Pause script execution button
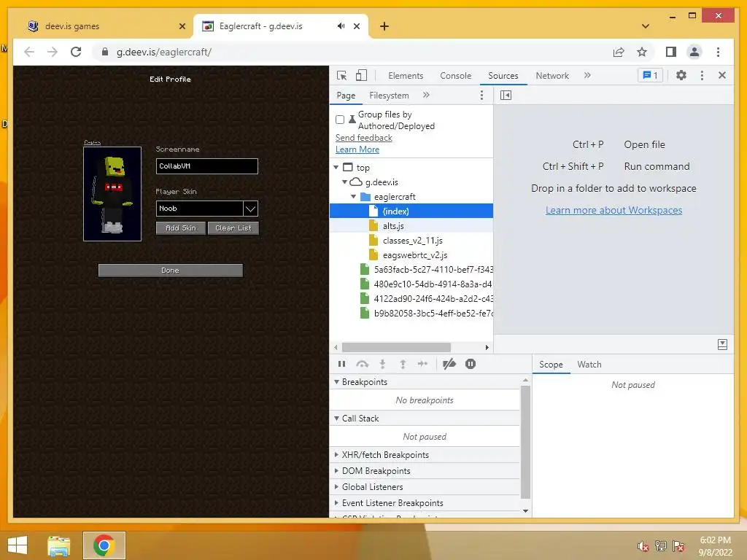 point(341,365)
